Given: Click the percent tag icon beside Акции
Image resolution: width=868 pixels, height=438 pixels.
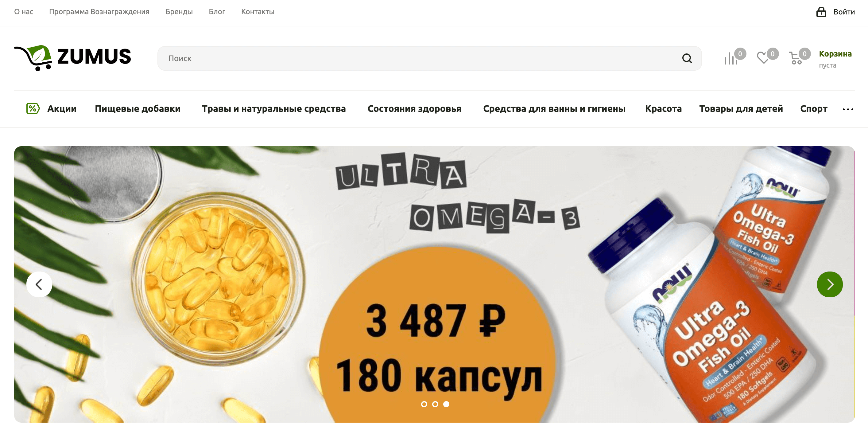Looking at the screenshot, I should (x=33, y=108).
